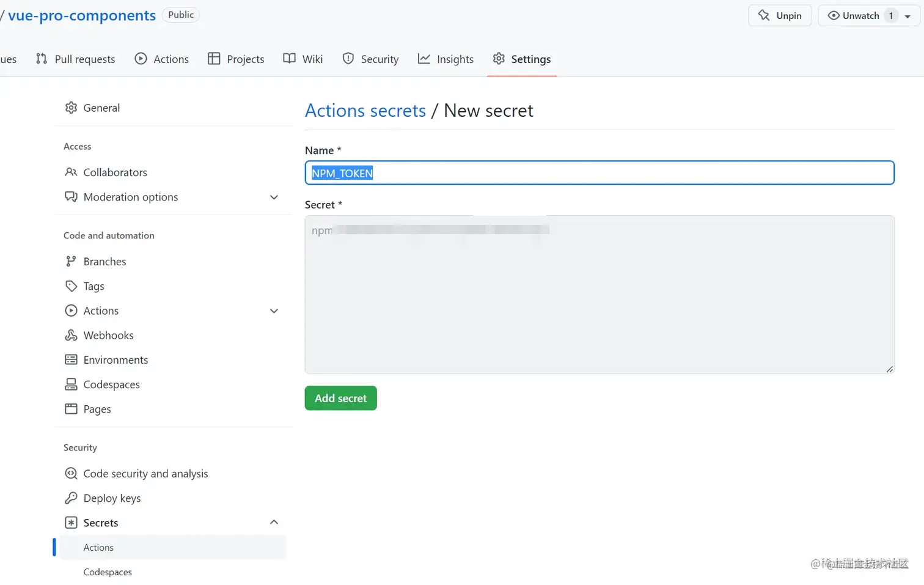The width and height of the screenshot is (924, 585).
Task: Click the Projects table icon
Action: click(214, 59)
